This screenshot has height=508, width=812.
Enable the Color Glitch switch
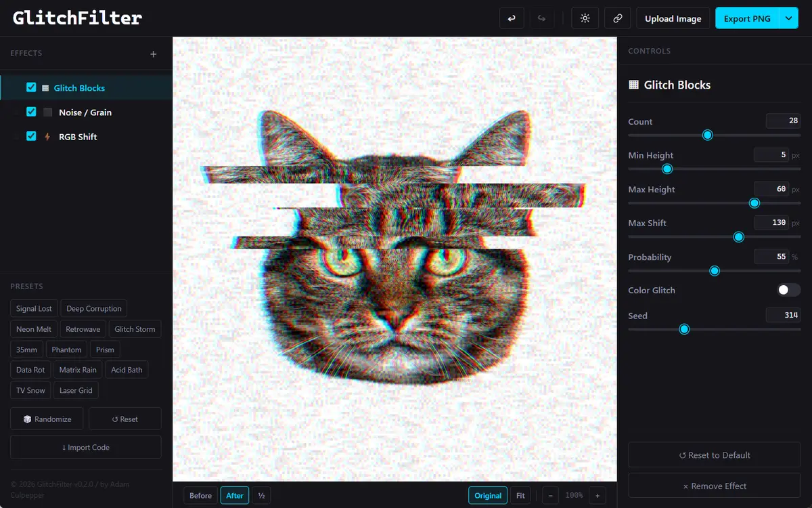(x=788, y=290)
